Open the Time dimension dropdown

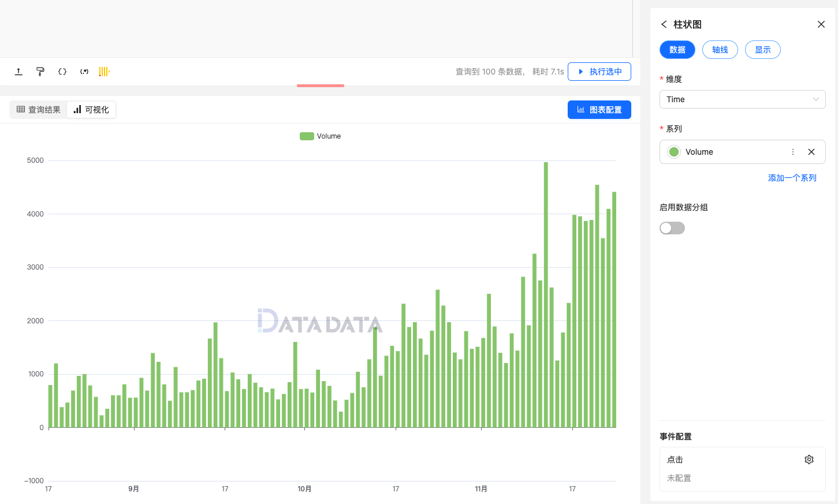[x=742, y=99]
